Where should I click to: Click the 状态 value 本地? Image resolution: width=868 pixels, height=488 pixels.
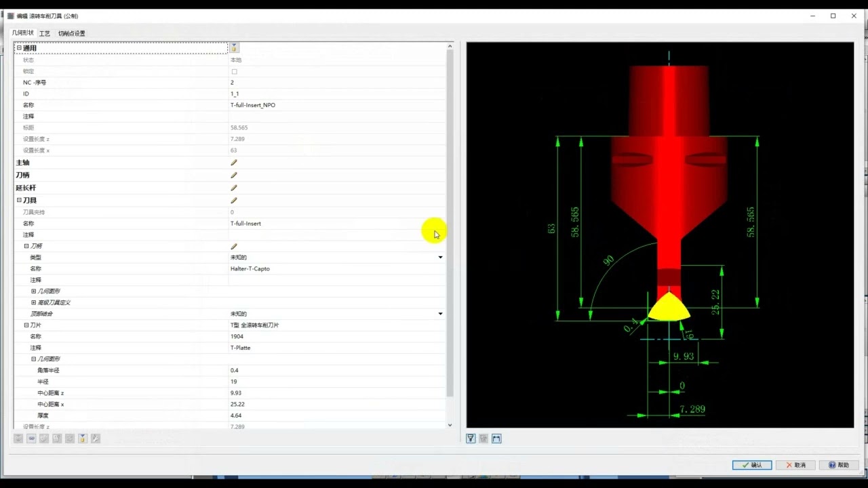tap(236, 60)
